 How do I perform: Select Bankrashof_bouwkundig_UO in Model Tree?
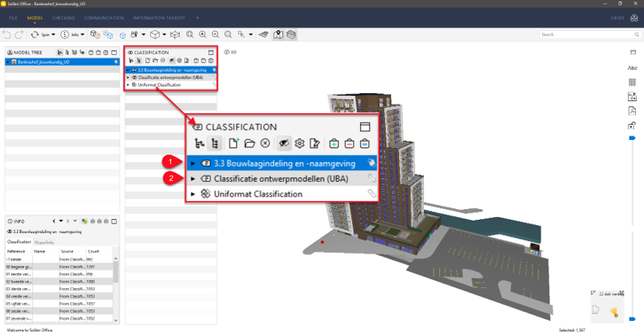62,62
